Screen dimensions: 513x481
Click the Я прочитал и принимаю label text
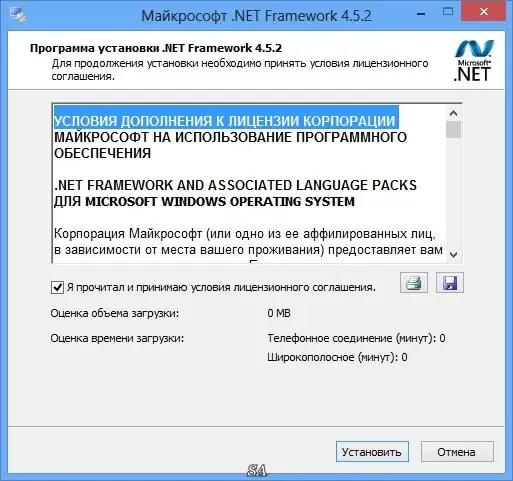pyautogui.click(x=221, y=287)
